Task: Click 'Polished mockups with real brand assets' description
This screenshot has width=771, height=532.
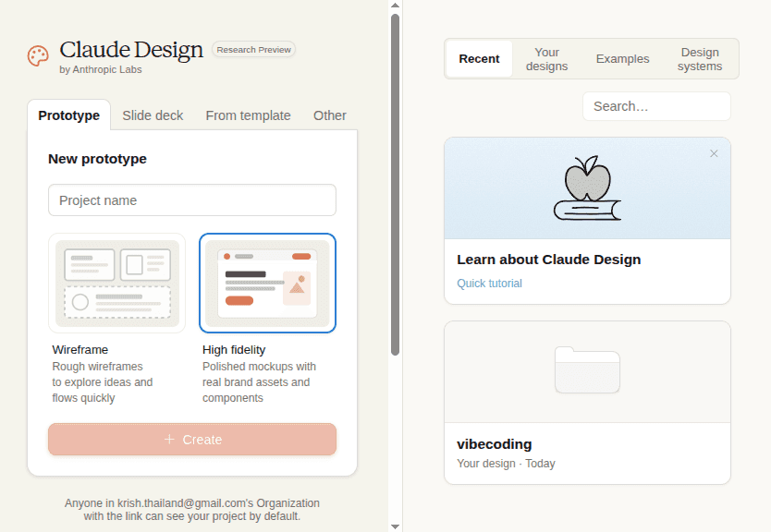Action: (259, 382)
